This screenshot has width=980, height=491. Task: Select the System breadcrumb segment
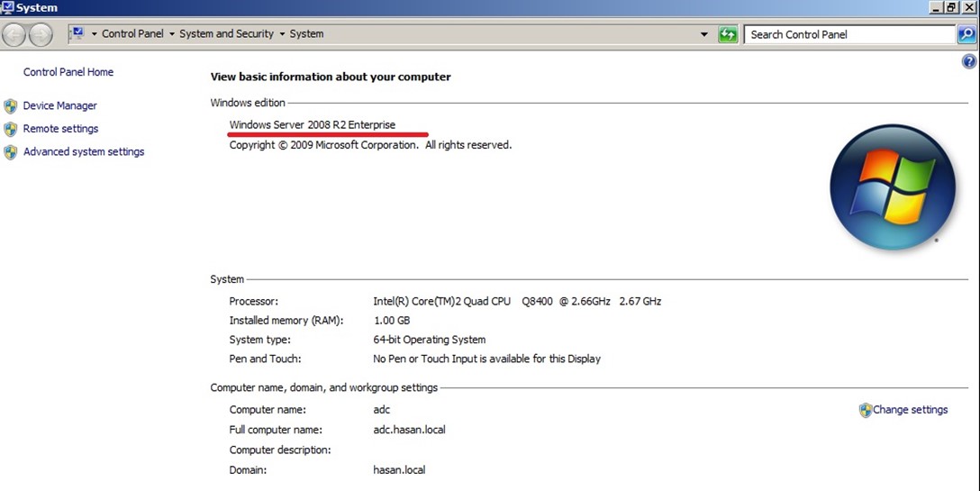306,33
